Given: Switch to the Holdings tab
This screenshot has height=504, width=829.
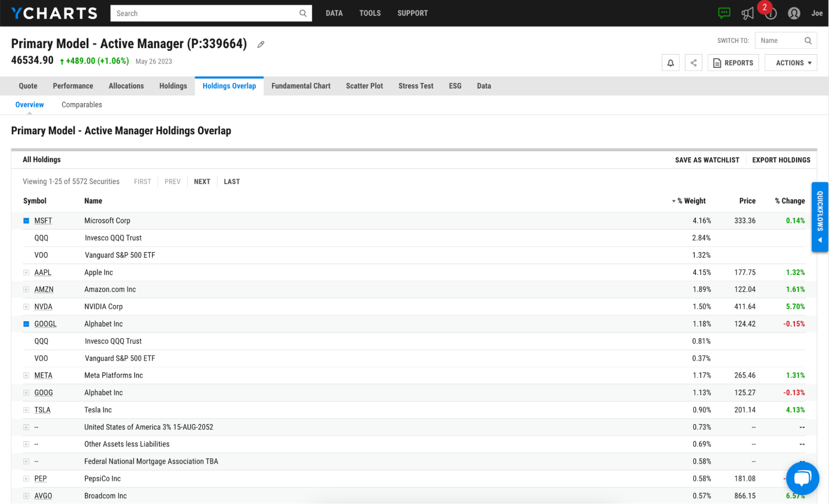Looking at the screenshot, I should pyautogui.click(x=173, y=86).
